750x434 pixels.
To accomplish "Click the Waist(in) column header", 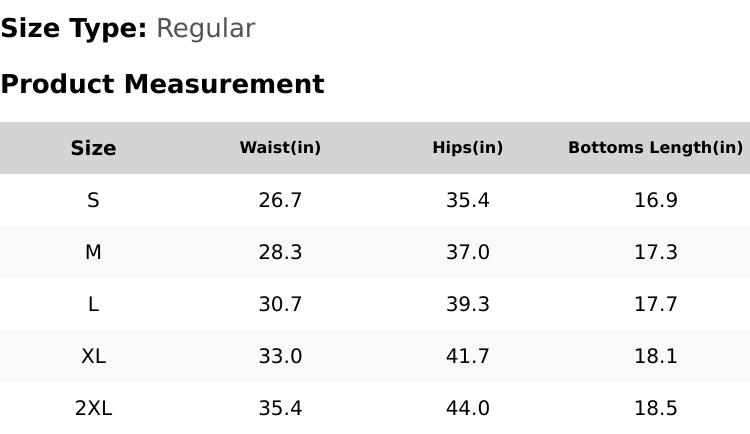I will [x=280, y=148].
